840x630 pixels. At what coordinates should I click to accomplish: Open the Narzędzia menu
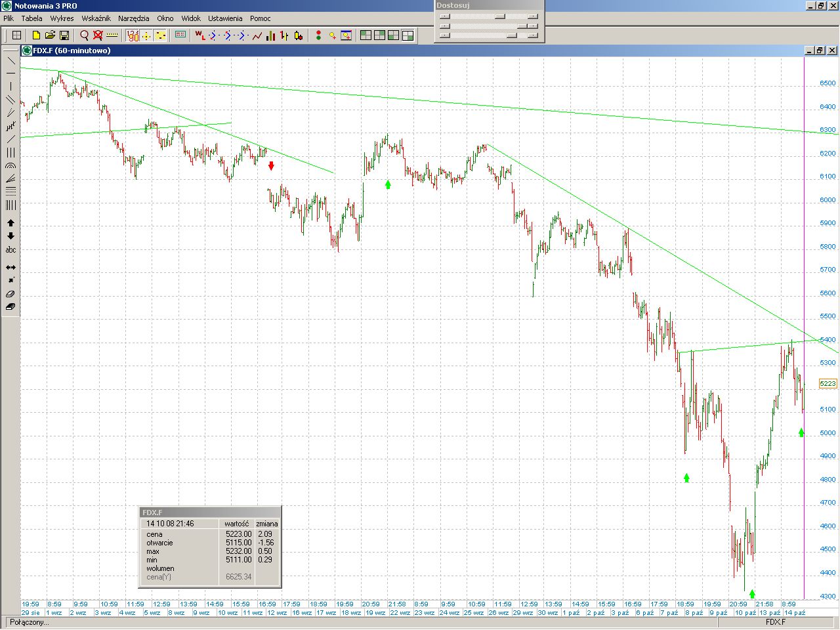[134, 18]
